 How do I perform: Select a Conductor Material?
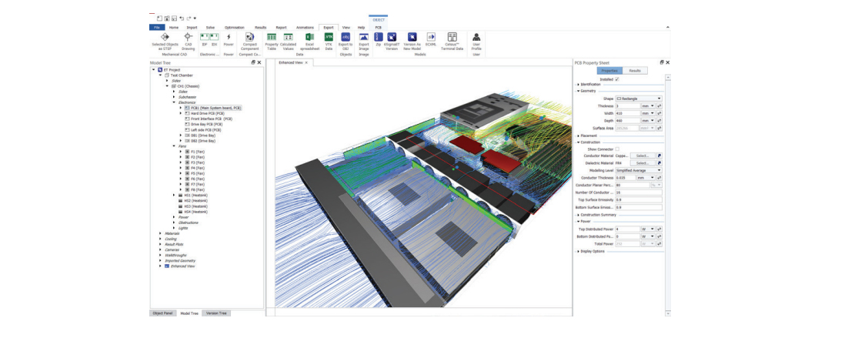pos(643,156)
